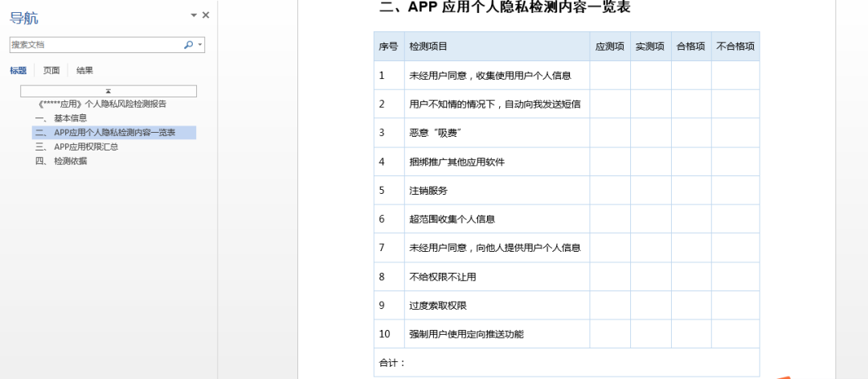The image size is (868, 379).
Task: Click the jump-to-top bar above headings
Action: 108,91
